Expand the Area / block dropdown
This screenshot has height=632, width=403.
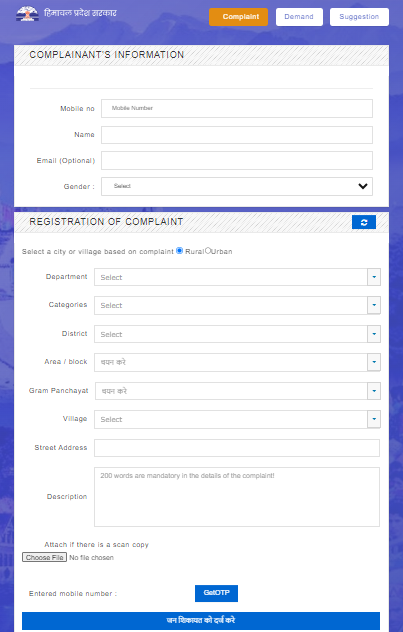(237, 362)
